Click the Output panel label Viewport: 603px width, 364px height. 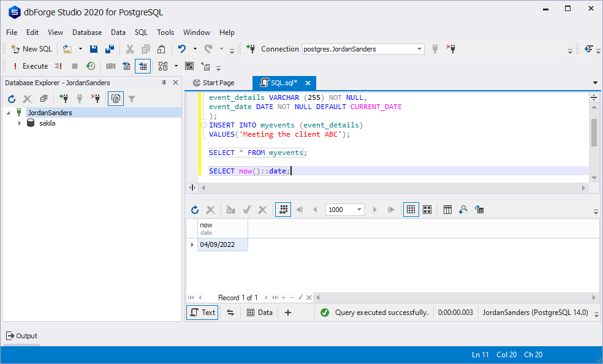26,336
